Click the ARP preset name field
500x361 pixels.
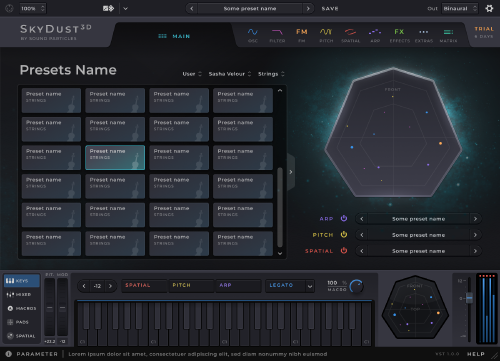(419, 219)
